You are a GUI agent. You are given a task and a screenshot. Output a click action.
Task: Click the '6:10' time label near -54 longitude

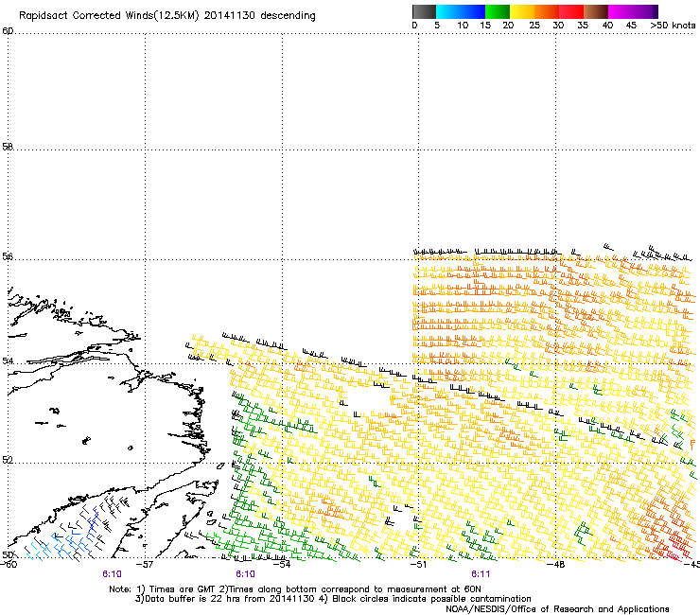click(x=245, y=574)
